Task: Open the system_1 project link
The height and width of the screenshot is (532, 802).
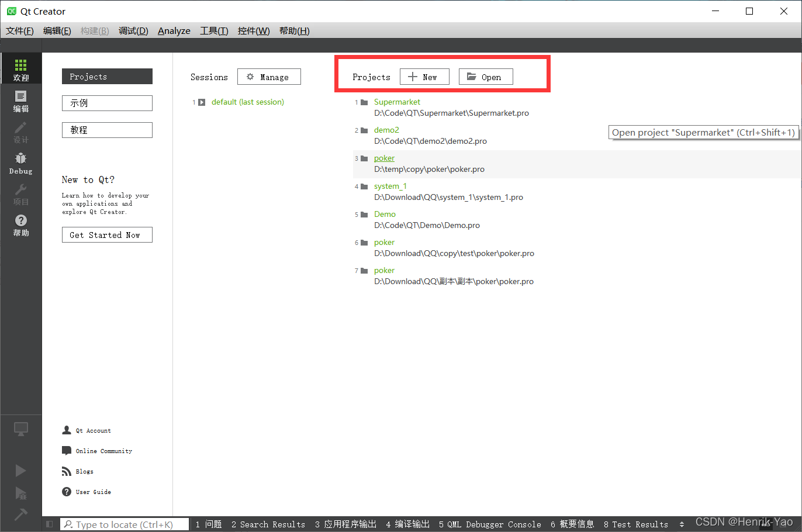Action: pyautogui.click(x=390, y=186)
